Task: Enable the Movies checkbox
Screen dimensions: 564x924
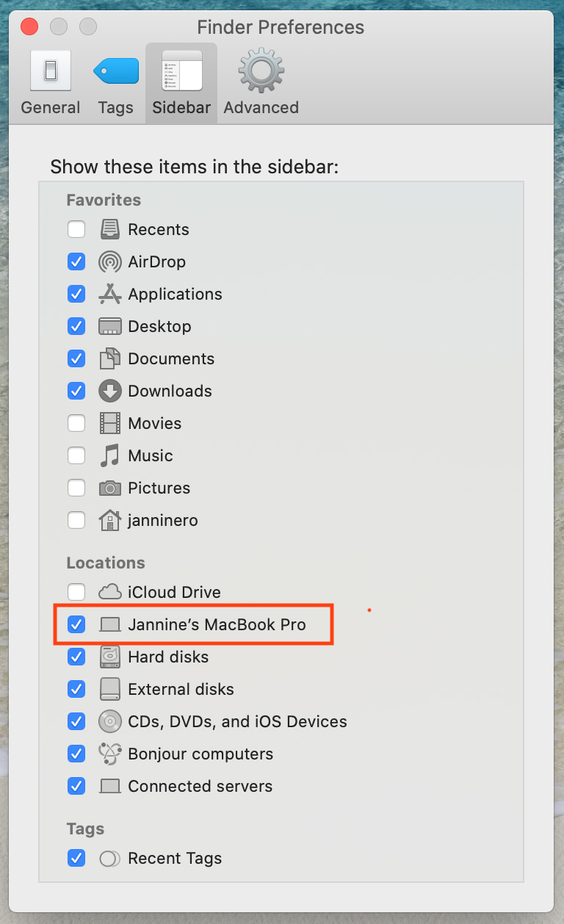Action: 76,423
